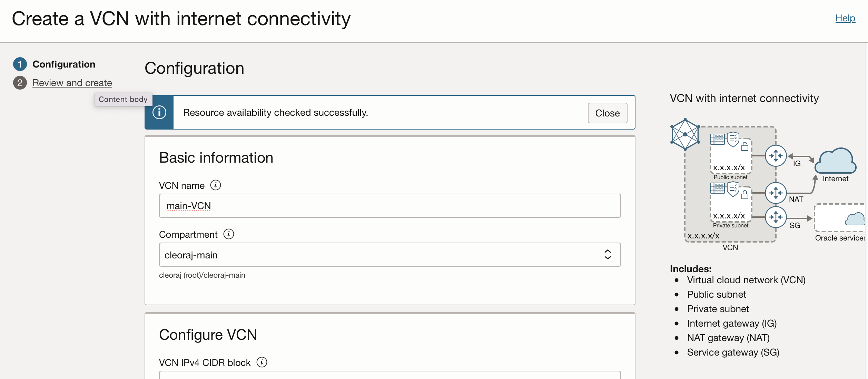868x379 pixels.
Task: Open the Help link
Action: (x=845, y=18)
